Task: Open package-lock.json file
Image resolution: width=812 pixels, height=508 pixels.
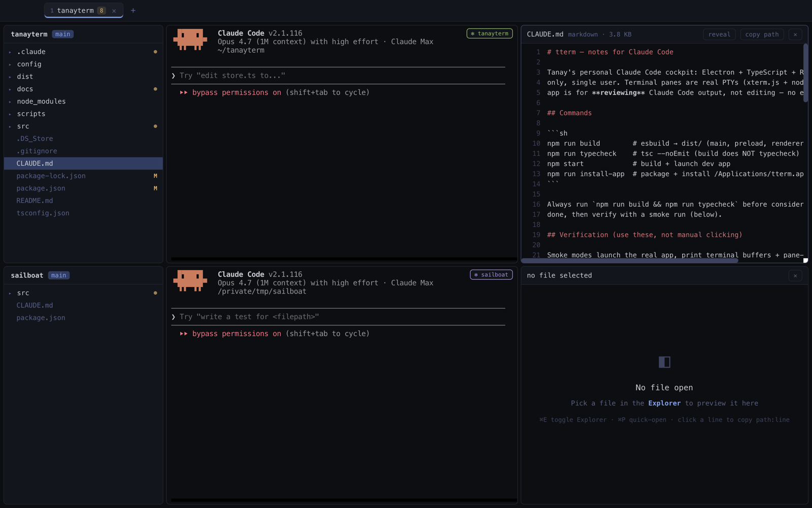Action: [83, 176]
